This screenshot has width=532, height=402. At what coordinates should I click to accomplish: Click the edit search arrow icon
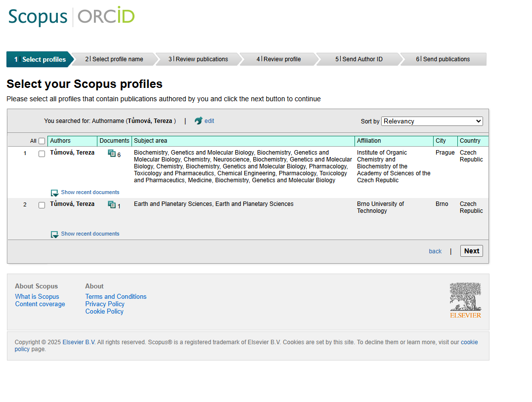pyautogui.click(x=198, y=121)
